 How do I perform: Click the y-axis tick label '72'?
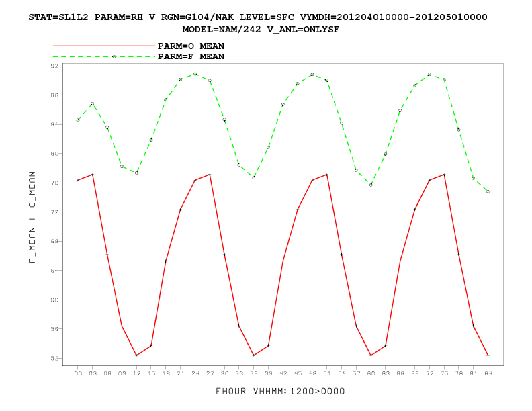coord(54,212)
